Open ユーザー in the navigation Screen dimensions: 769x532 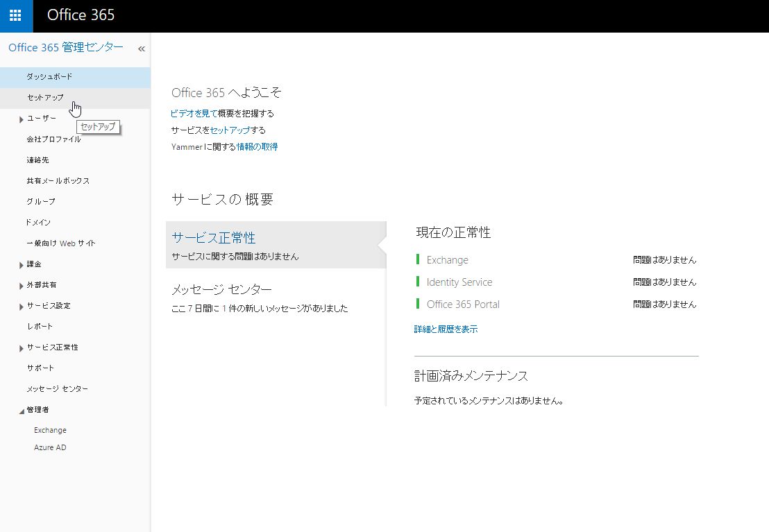point(41,118)
